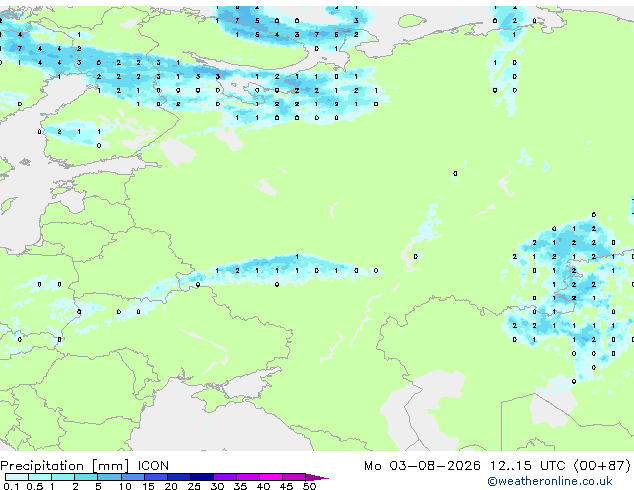Click the "[mm]" unit label
Screen dimensions: 634x490
[x=110, y=466]
